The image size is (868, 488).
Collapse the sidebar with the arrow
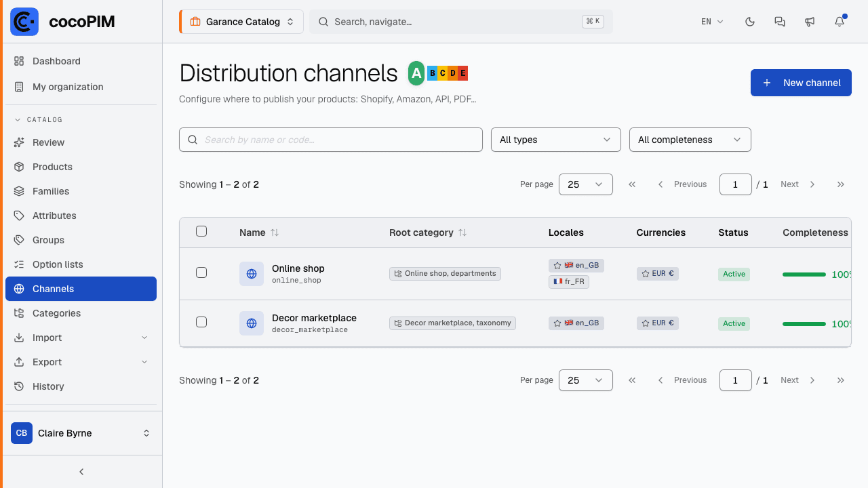[x=81, y=472]
